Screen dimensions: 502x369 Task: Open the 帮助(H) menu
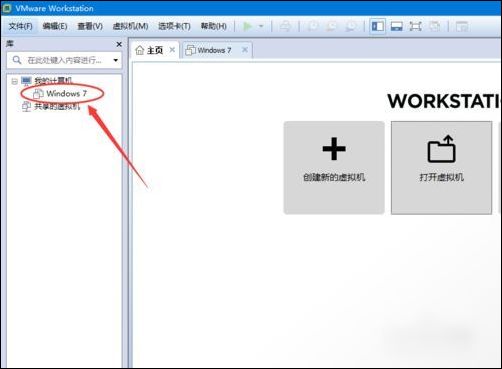coord(214,26)
